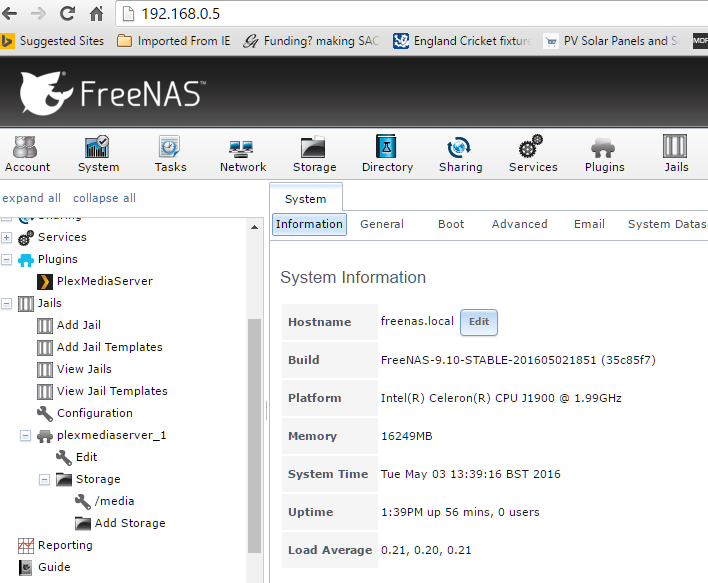Click the browser forward arrow
Image resolution: width=708 pixels, height=583 pixels.
tap(38, 14)
